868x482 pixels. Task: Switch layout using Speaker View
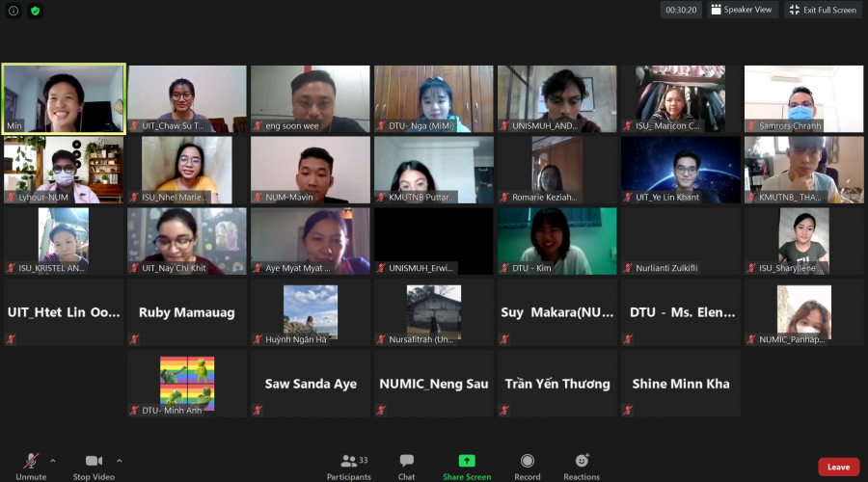pos(743,10)
